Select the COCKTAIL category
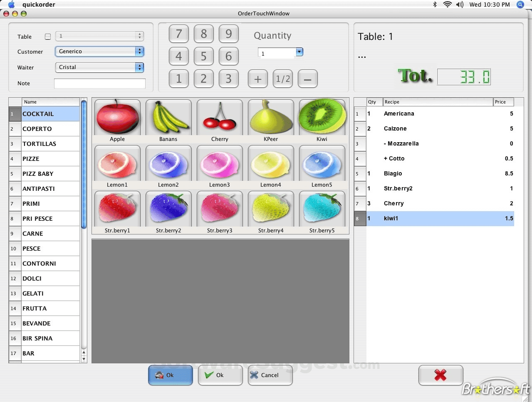Image resolution: width=532 pixels, height=402 pixels. coord(50,113)
